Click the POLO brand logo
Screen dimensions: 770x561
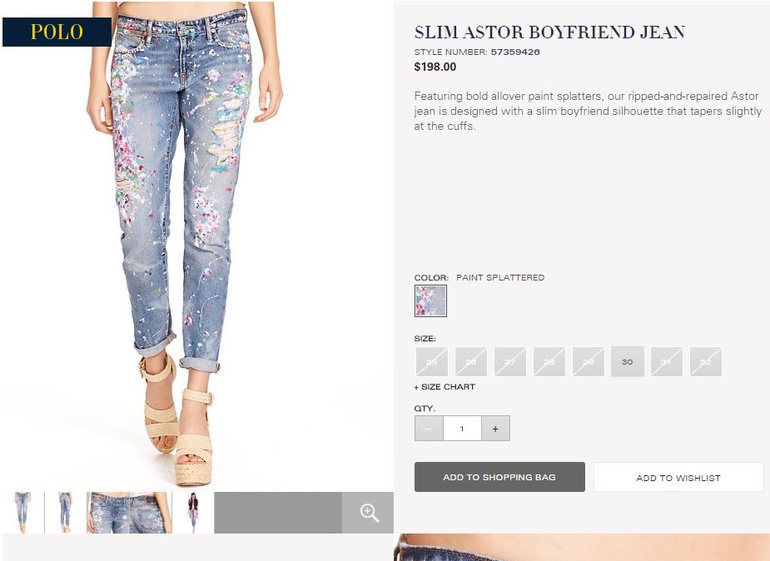point(57,32)
